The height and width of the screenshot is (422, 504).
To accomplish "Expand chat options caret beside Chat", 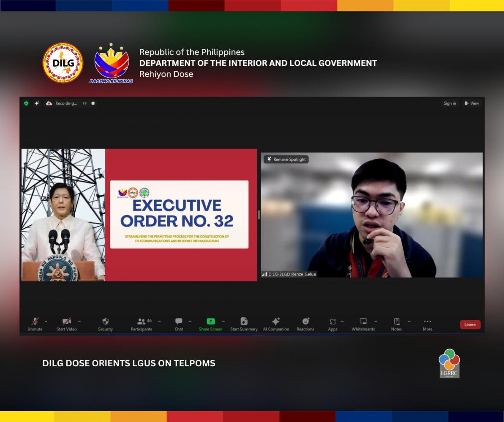I will coord(190,321).
